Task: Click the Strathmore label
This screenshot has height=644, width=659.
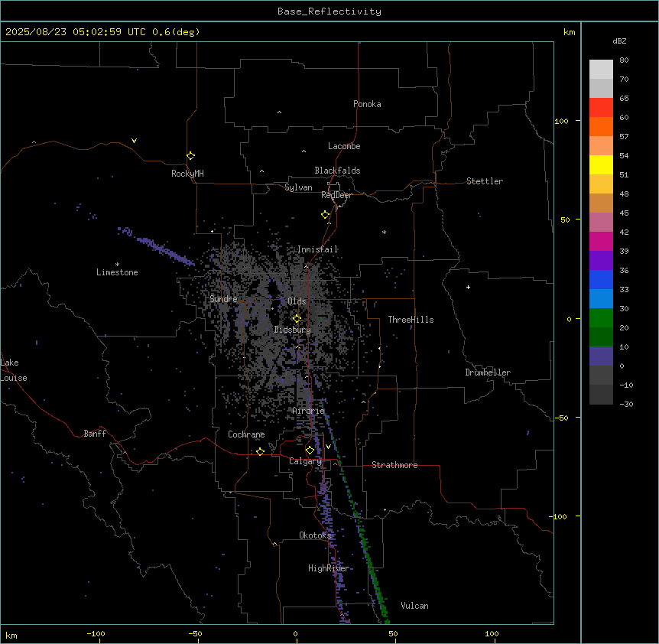Action: (x=394, y=465)
